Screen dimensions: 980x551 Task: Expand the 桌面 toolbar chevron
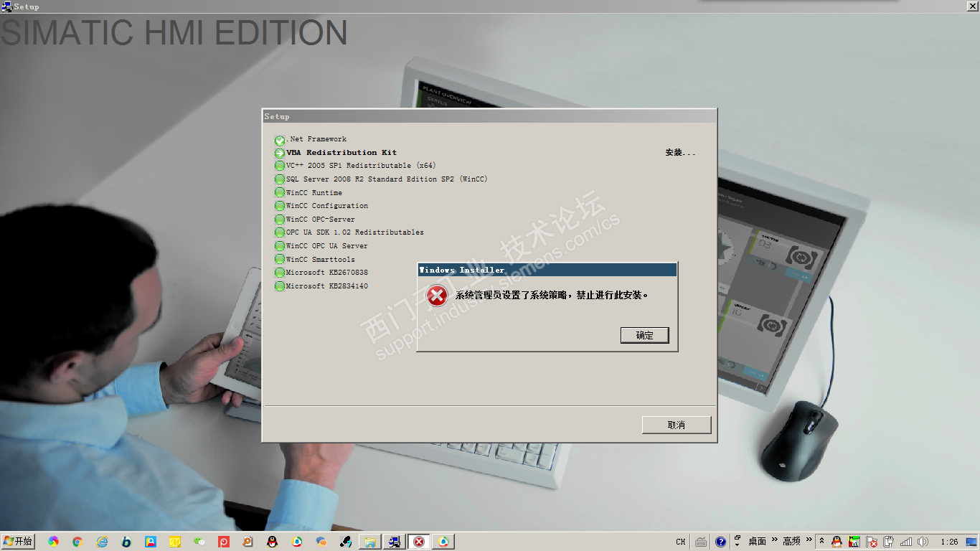pos(774,539)
